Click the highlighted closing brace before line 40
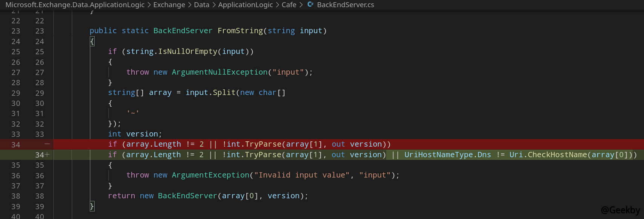This screenshot has height=219, width=644. coord(92,206)
